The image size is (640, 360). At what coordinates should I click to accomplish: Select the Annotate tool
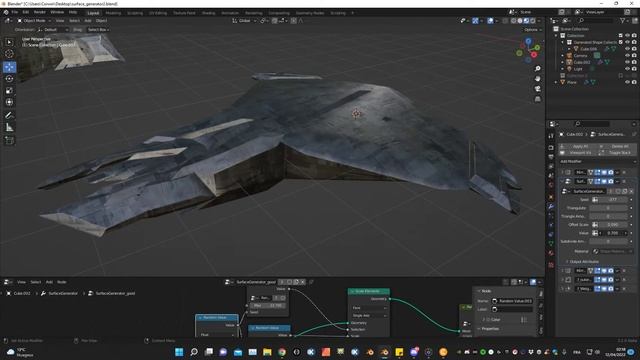pyautogui.click(x=9, y=116)
